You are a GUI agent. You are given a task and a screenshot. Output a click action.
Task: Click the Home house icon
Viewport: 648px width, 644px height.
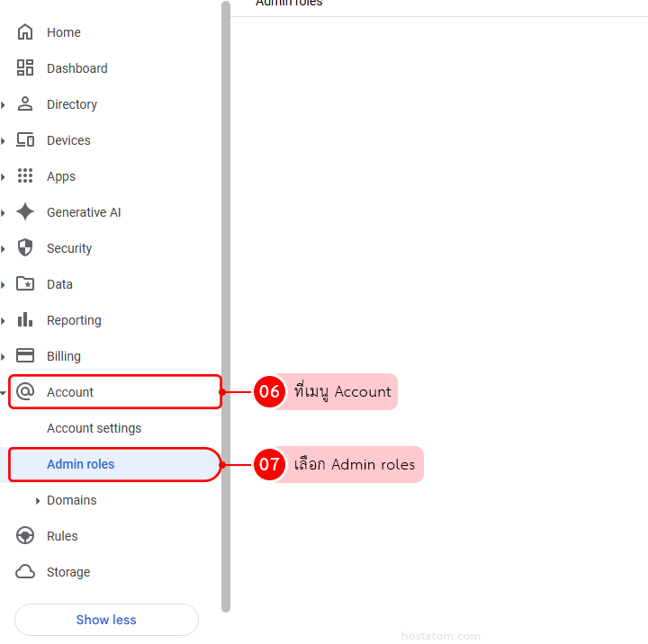pos(25,32)
